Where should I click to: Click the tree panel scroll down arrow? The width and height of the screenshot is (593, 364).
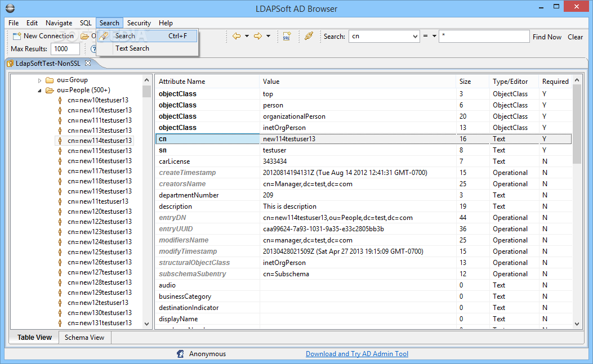click(147, 324)
